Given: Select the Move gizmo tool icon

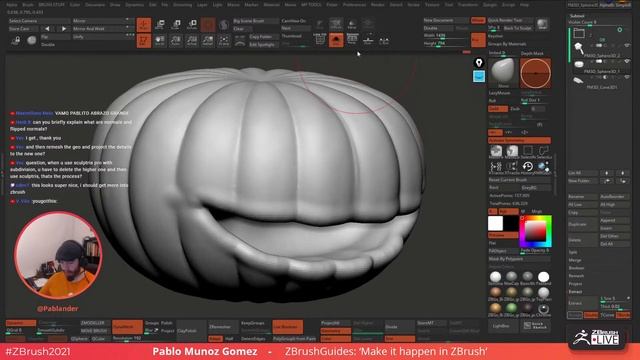Looking at the screenshot, I should [160, 24].
